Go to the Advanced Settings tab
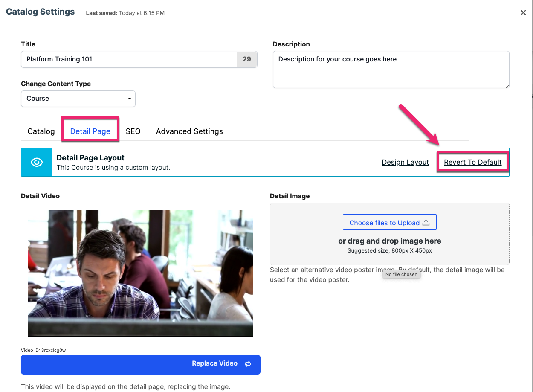This screenshot has height=392, width=533. click(x=189, y=131)
